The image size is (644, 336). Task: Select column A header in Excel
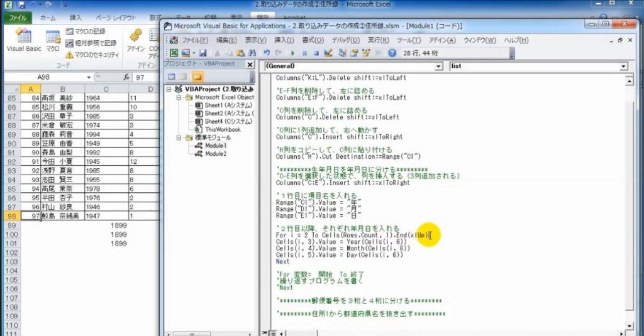click(30, 89)
